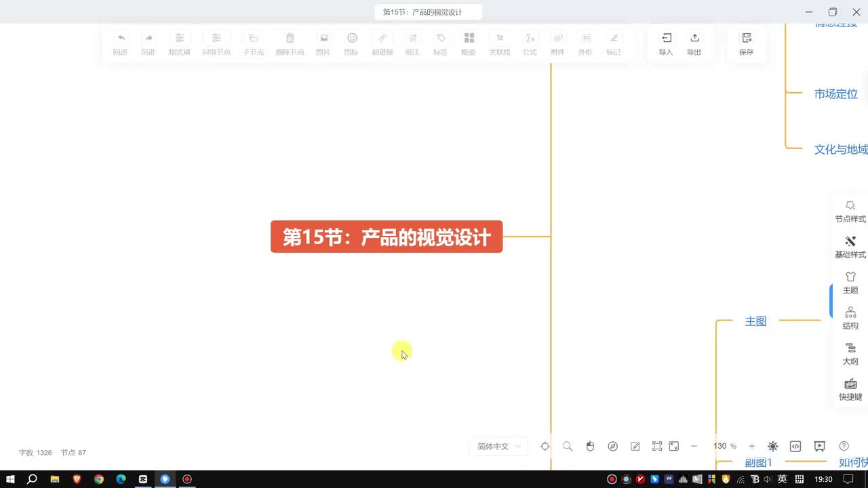Select the 市场定位 node
This screenshot has height=488, width=868.
point(836,94)
